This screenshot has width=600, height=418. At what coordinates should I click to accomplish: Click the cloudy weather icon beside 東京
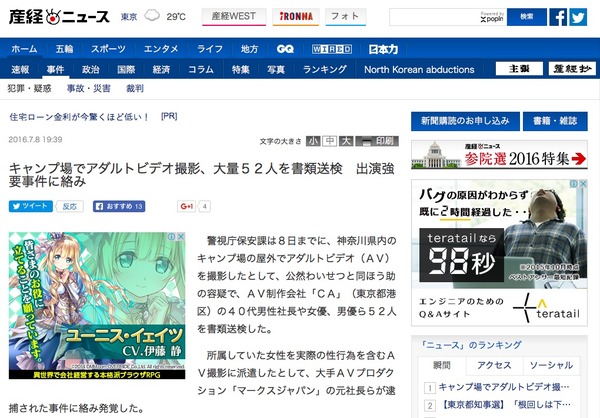pyautogui.click(x=152, y=16)
